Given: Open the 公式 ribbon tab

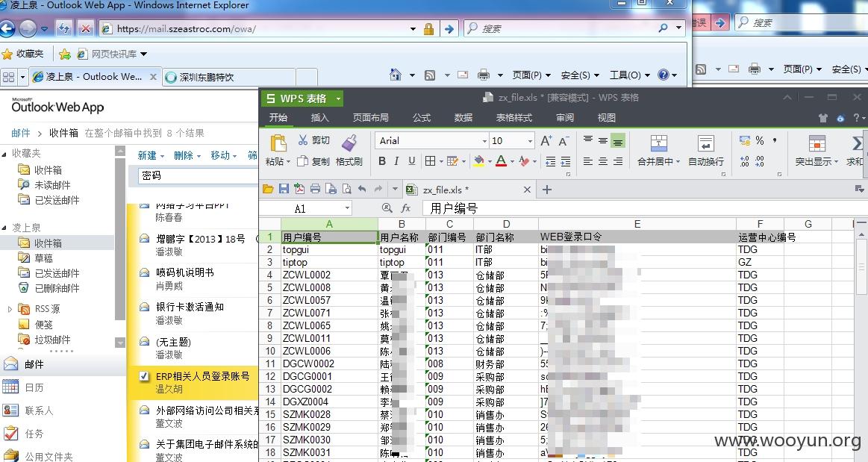Looking at the screenshot, I should point(421,117).
